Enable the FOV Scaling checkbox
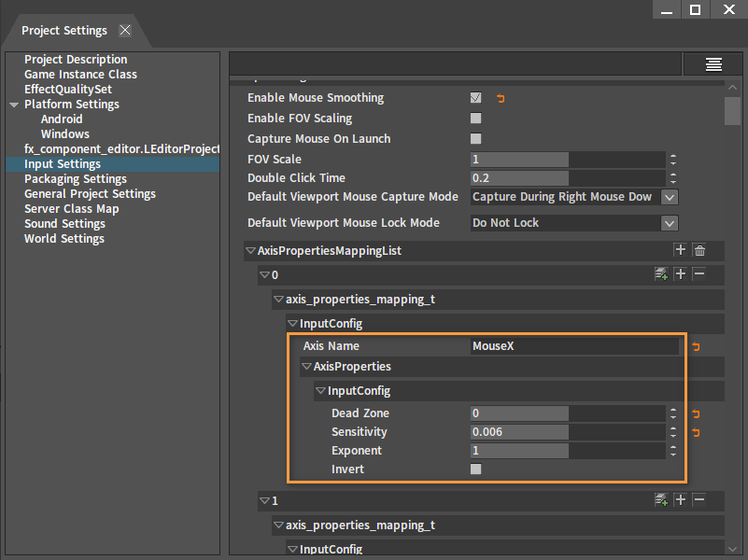748x560 pixels. [476, 119]
